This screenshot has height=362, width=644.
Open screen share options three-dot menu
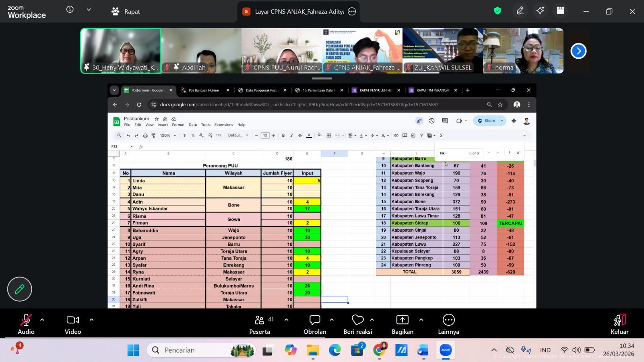coord(352,12)
